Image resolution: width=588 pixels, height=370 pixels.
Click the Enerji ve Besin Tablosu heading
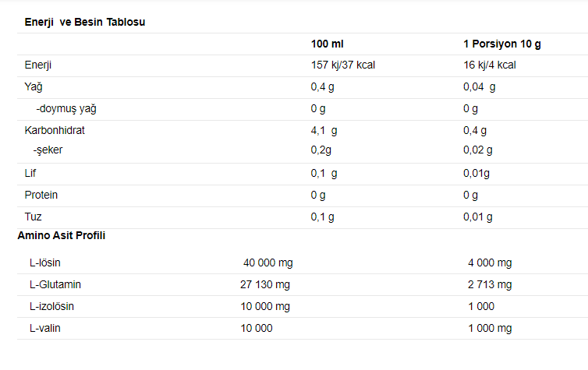85,22
